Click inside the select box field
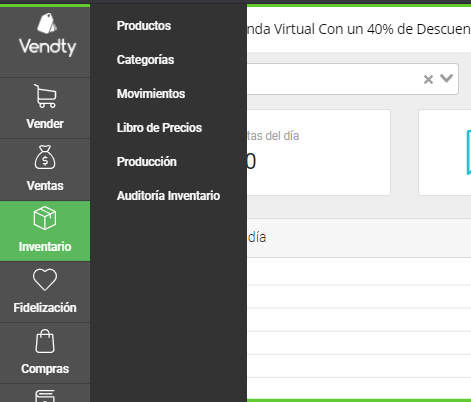 (x=353, y=79)
